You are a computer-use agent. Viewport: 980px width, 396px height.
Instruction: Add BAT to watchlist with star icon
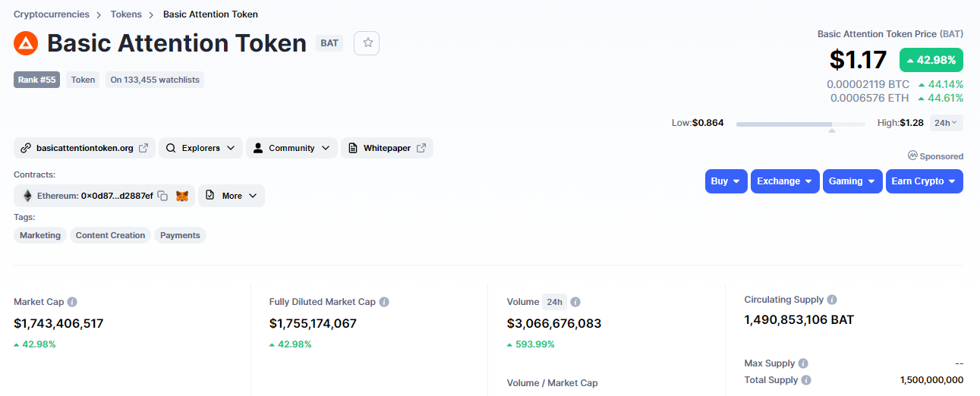click(367, 43)
